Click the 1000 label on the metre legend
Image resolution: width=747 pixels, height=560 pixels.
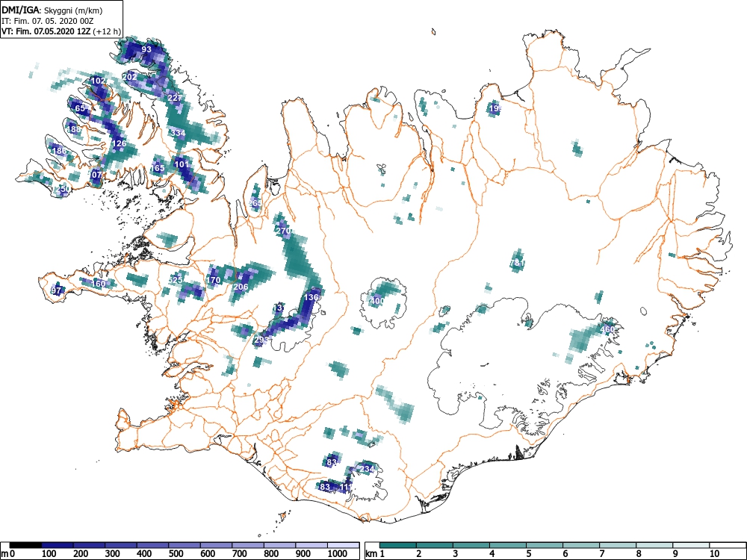pos(338,554)
